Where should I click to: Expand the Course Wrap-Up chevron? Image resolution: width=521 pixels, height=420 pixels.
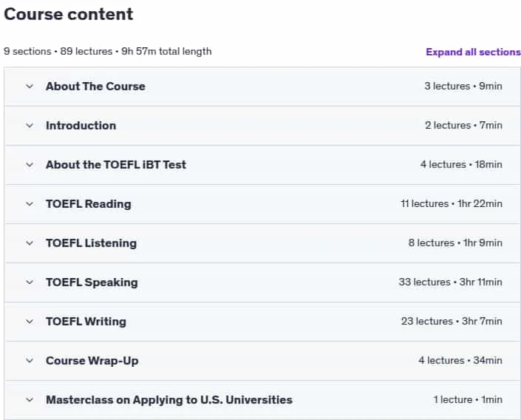pyautogui.click(x=30, y=360)
